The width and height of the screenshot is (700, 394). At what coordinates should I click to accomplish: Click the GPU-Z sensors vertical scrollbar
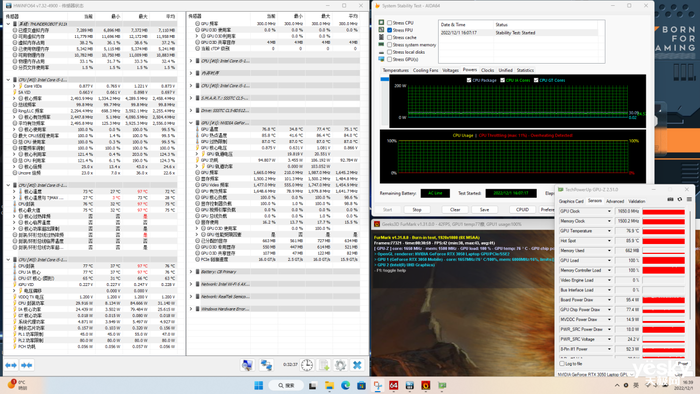pos(690,281)
